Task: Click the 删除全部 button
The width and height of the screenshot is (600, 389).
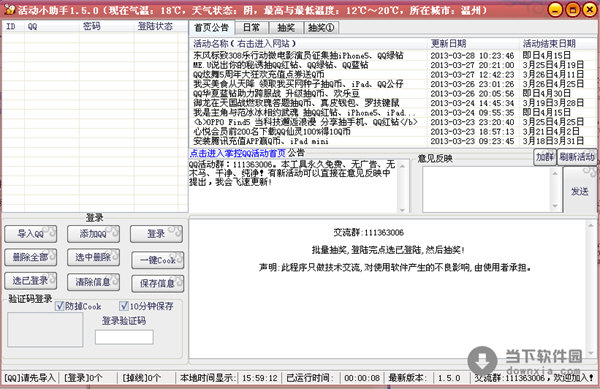Action: pyautogui.click(x=31, y=257)
